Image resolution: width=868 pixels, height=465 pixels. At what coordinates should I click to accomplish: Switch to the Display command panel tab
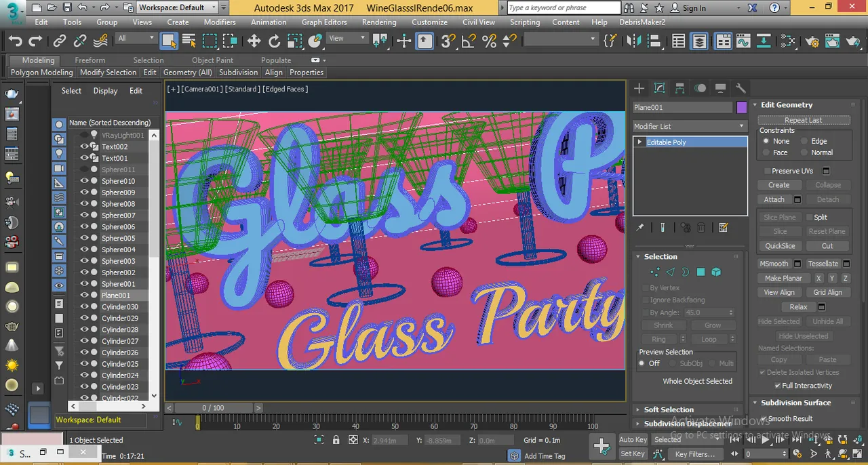pyautogui.click(x=720, y=89)
